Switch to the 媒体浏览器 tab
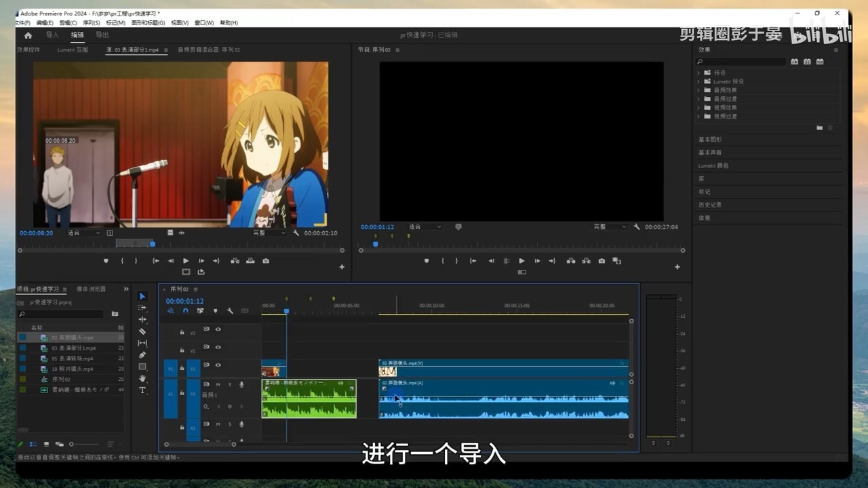 coord(91,289)
